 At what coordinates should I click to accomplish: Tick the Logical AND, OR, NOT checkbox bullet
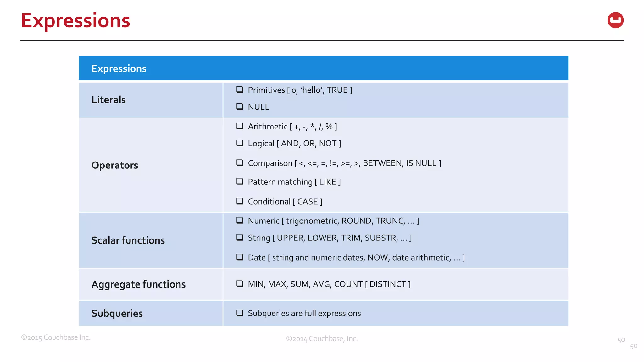click(240, 143)
